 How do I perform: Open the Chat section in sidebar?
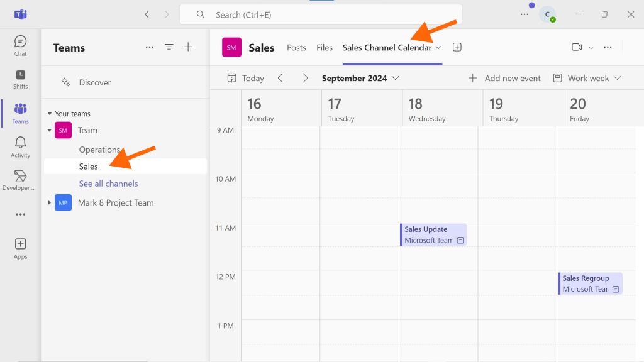click(x=20, y=45)
